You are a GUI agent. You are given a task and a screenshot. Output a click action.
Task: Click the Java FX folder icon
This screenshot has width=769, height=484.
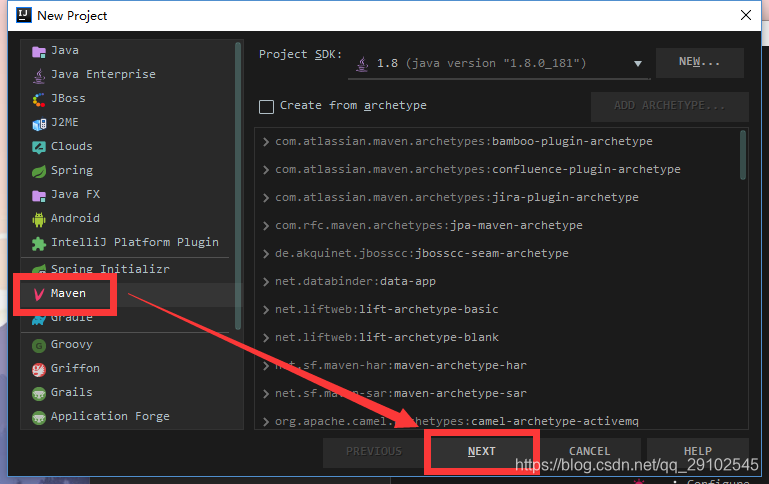(39, 196)
